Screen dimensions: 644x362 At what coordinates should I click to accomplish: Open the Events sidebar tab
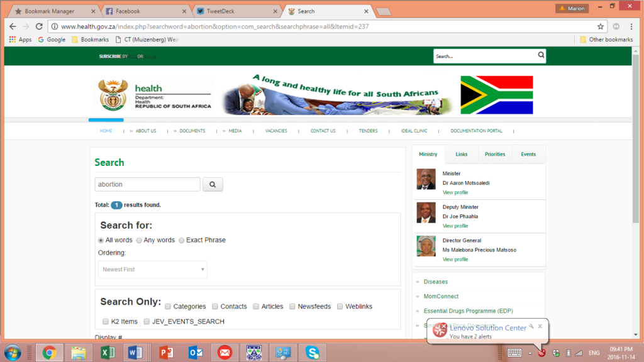click(528, 155)
